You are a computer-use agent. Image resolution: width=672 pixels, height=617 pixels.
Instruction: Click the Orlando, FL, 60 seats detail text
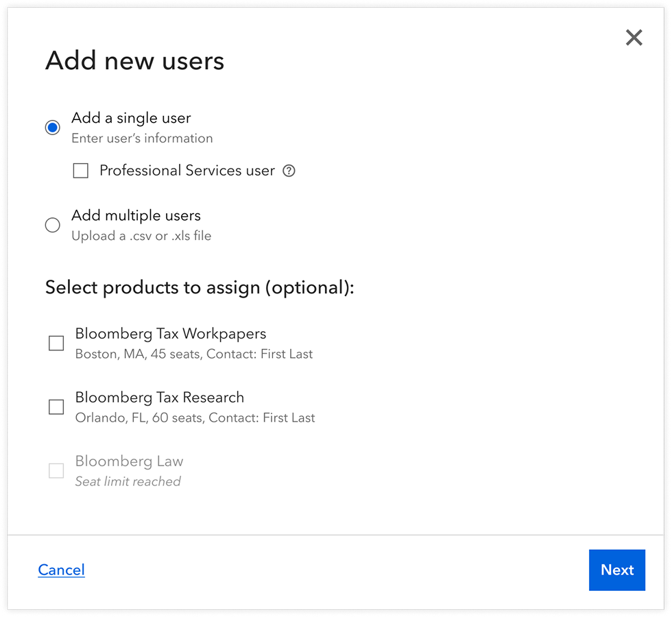[195, 418]
